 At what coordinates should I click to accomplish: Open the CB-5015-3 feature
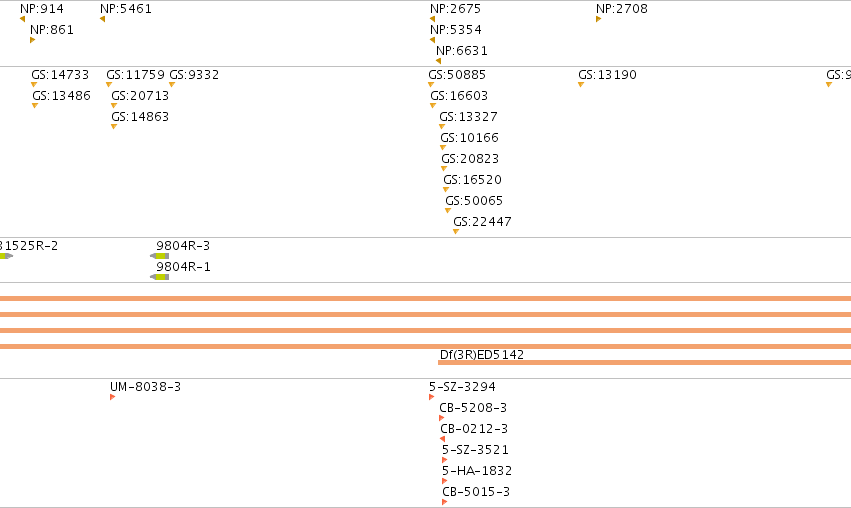[x=476, y=492]
